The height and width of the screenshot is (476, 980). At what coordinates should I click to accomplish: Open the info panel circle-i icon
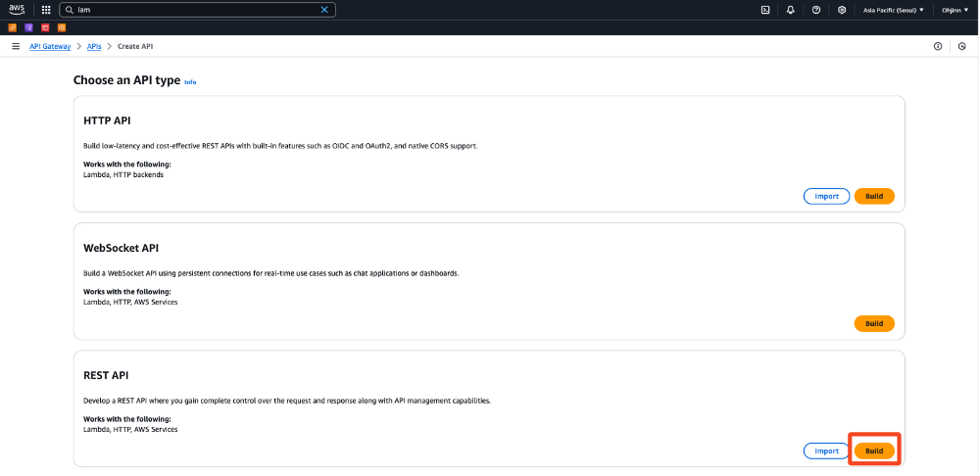[938, 46]
